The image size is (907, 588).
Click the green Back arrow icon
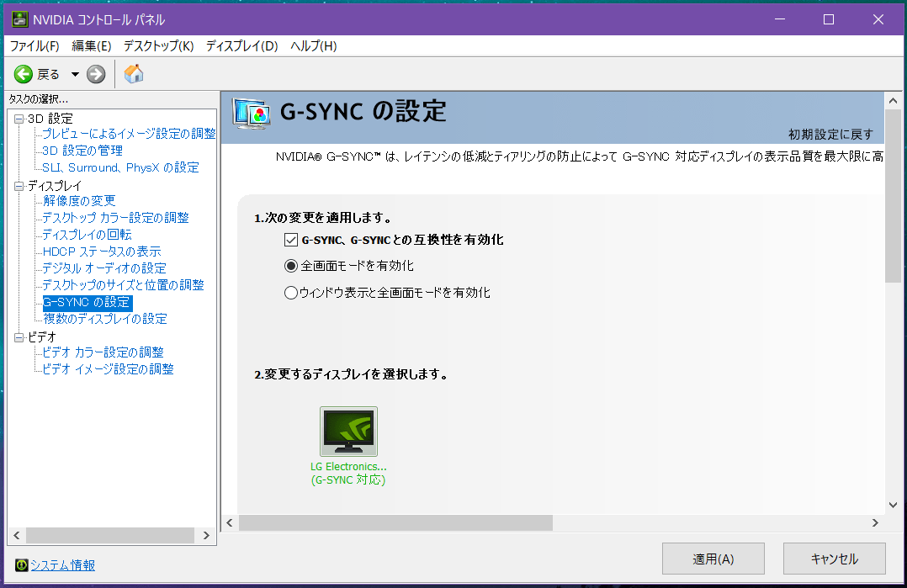pyautogui.click(x=24, y=74)
